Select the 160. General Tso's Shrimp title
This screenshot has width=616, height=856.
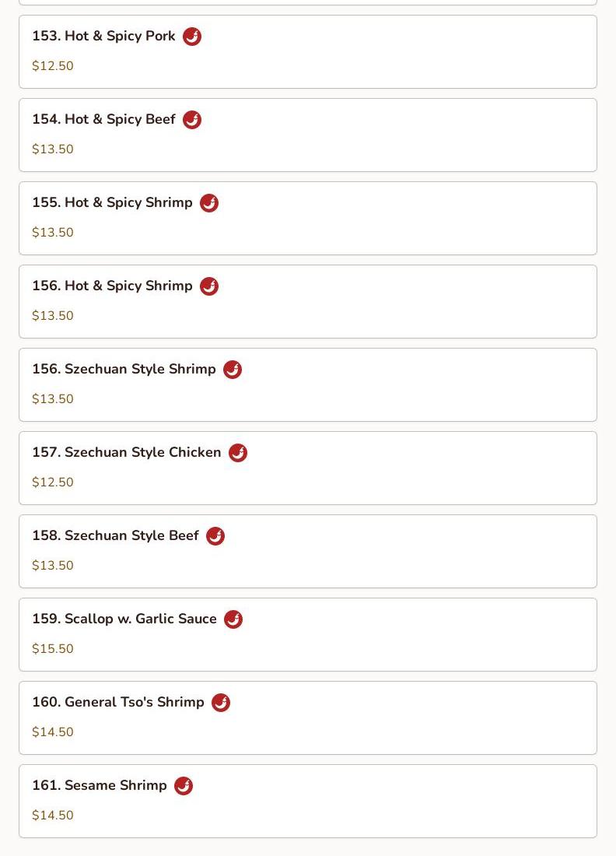pos(118,701)
